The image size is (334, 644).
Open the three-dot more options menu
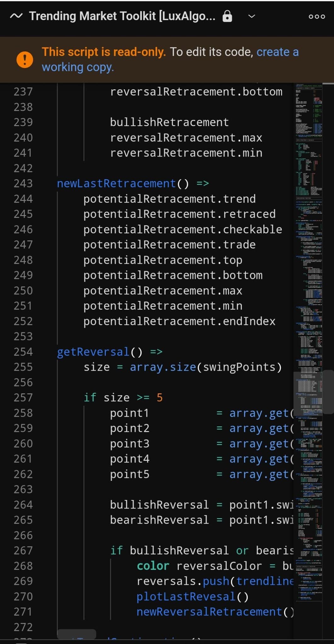pos(317,16)
